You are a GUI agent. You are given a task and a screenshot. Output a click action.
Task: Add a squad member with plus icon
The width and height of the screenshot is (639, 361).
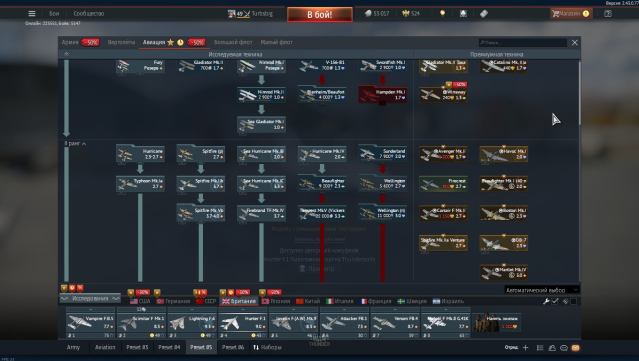526,348
